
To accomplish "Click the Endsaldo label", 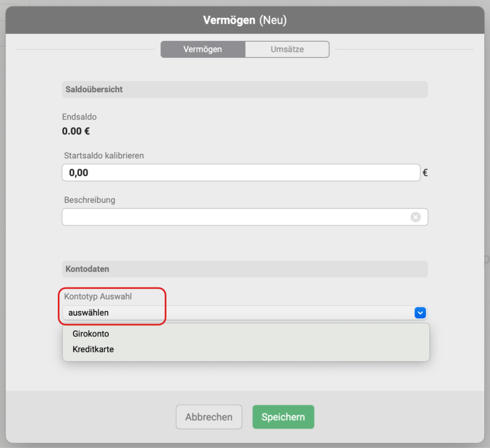I will 79,117.
